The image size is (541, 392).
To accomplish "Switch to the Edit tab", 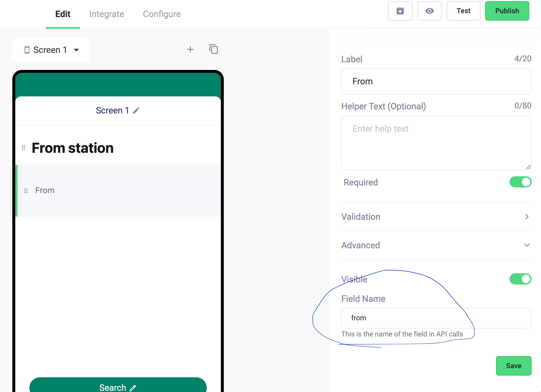I will 63,14.
